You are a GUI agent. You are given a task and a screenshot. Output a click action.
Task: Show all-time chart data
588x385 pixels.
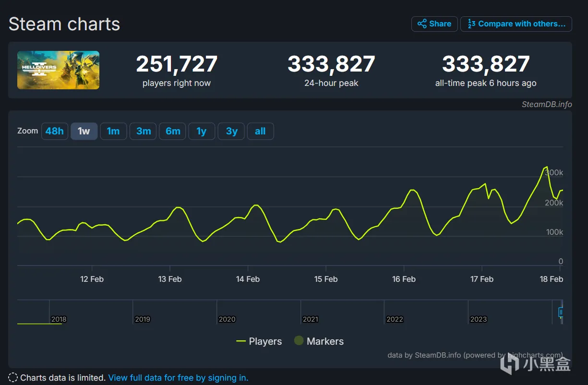coord(260,131)
